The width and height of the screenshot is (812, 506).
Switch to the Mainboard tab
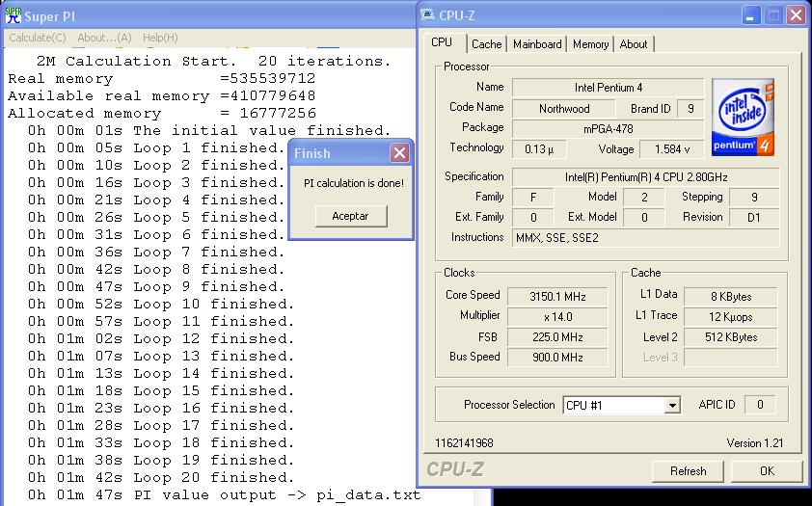537,44
